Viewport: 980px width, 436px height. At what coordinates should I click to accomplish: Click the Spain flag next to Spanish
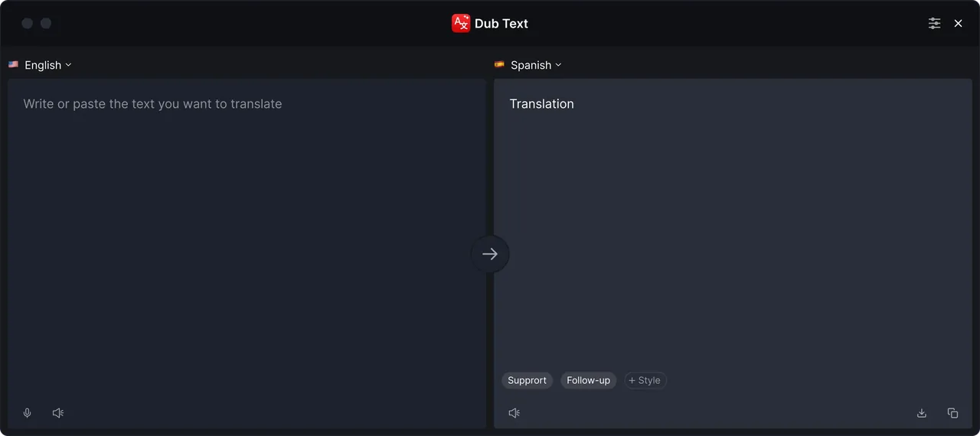coord(499,65)
